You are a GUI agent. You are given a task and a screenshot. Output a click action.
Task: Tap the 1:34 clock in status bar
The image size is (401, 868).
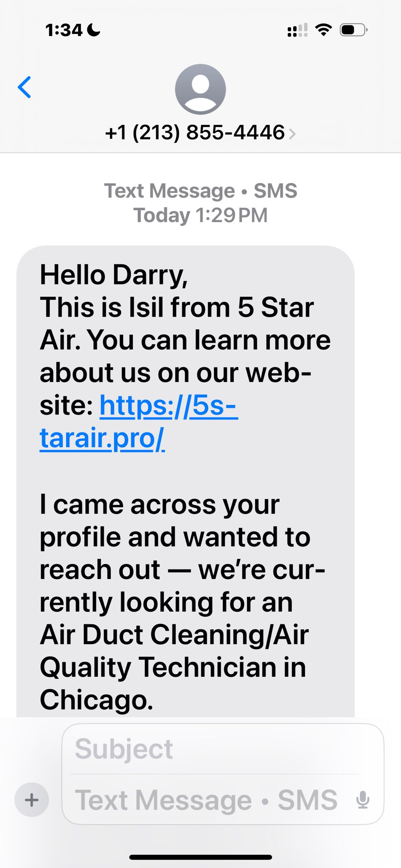click(64, 30)
